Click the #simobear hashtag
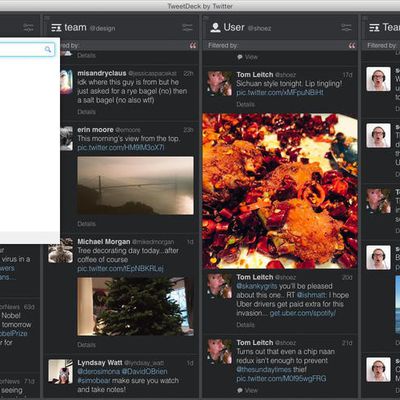Viewport: 400px width, 400px height. click(94, 381)
